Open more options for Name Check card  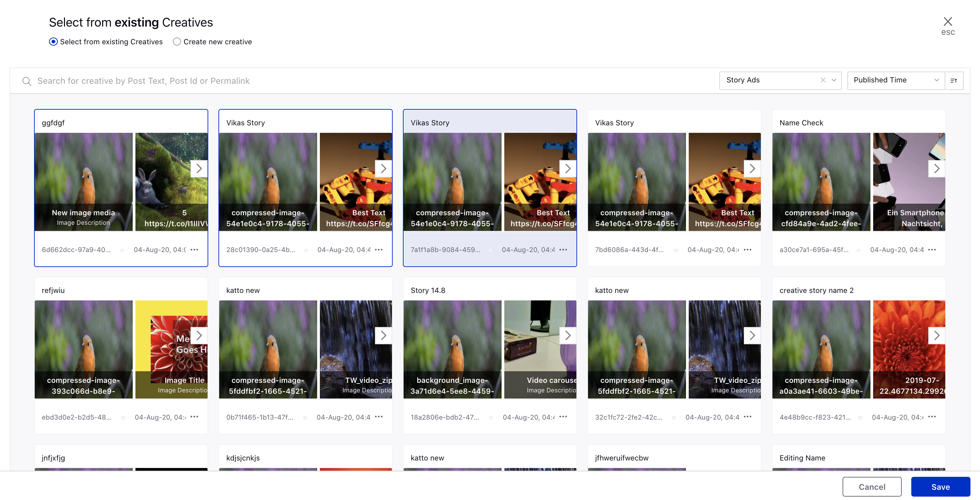(932, 250)
